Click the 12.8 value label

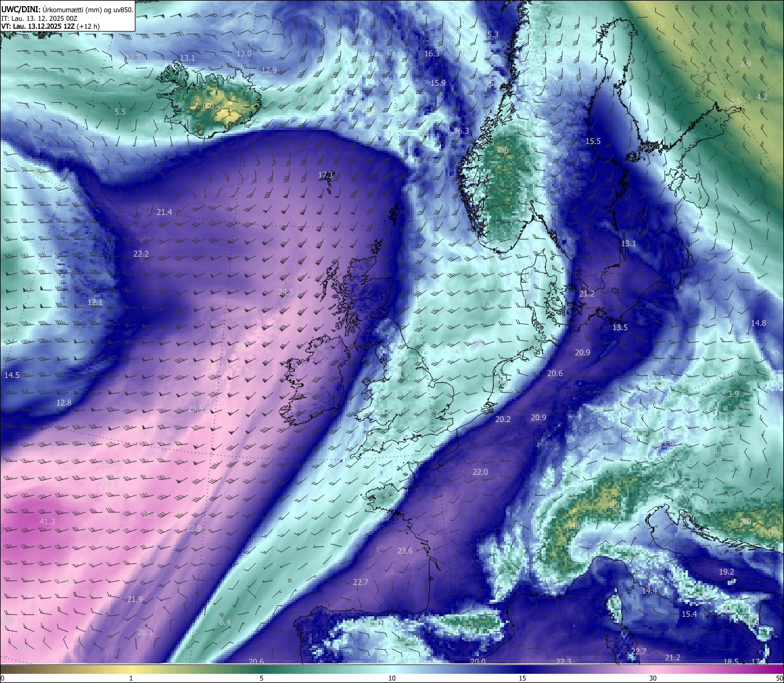coord(64,402)
